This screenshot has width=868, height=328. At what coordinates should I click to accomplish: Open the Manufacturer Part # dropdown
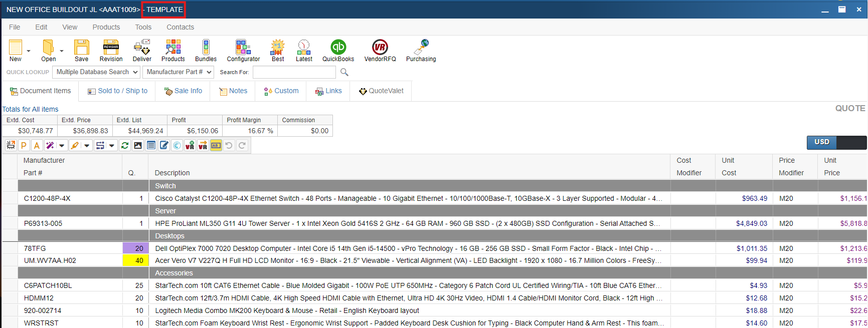pyautogui.click(x=179, y=72)
